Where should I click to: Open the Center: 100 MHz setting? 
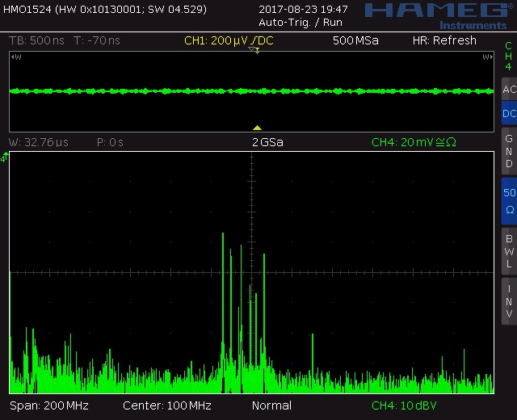[x=166, y=405]
